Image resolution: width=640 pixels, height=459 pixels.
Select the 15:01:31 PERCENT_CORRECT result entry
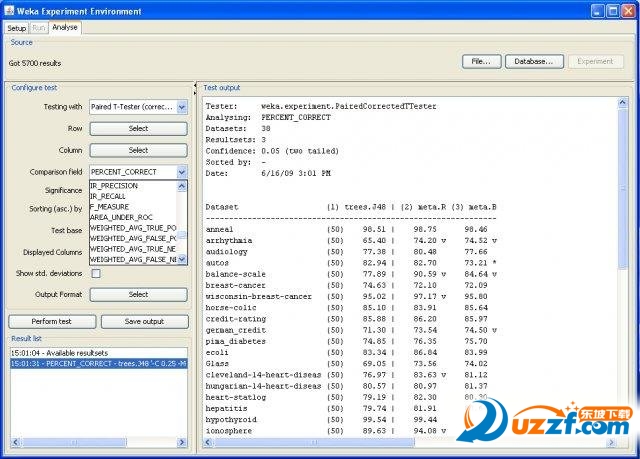click(x=99, y=364)
